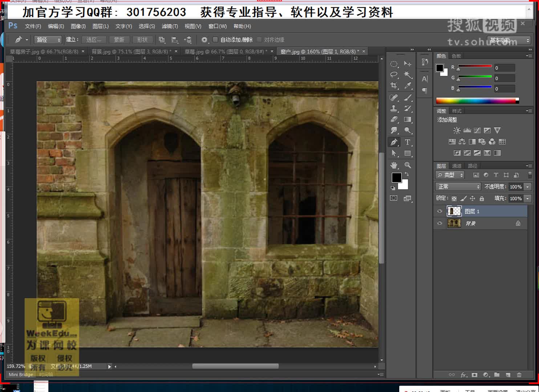Select the Hand tool
Screen dimensions: 539x392
(394, 165)
